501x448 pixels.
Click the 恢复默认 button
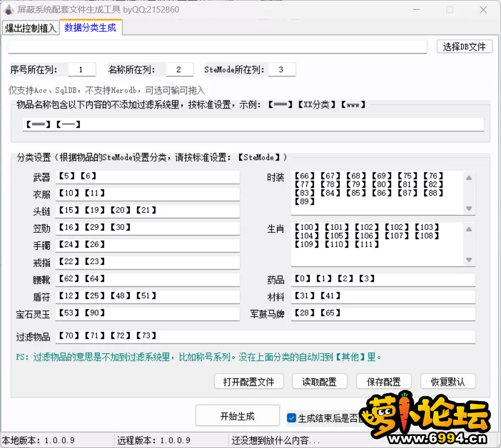(x=448, y=381)
